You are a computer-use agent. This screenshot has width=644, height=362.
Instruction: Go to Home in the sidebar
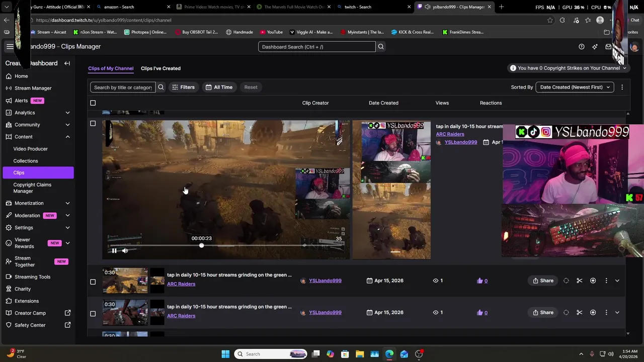click(21, 76)
